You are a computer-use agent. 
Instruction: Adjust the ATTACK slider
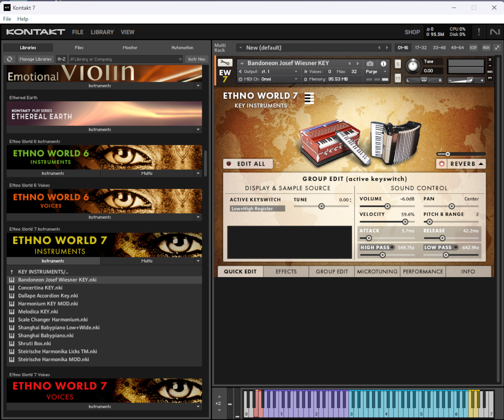[x=369, y=238]
